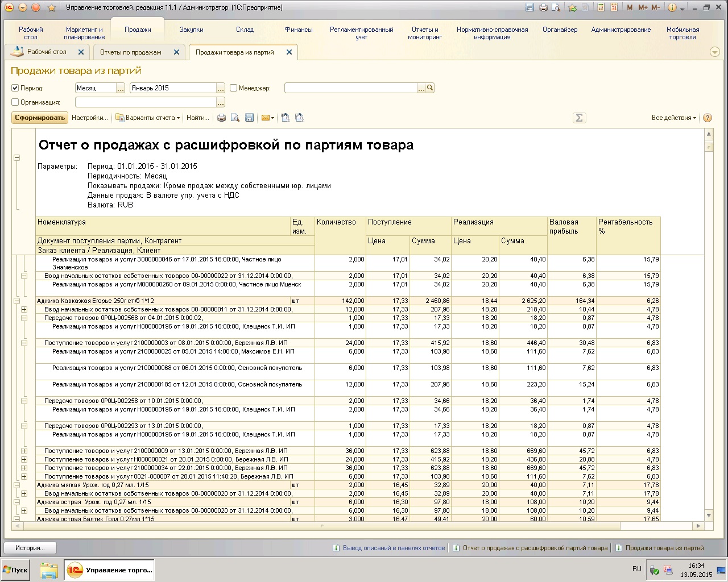Click the M- memory subtract button
Viewport: 728px width, 582px height.
(x=656, y=7)
